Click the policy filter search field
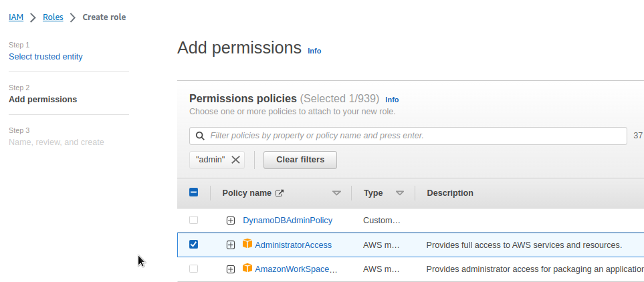This screenshot has height=282, width=644. click(408, 136)
